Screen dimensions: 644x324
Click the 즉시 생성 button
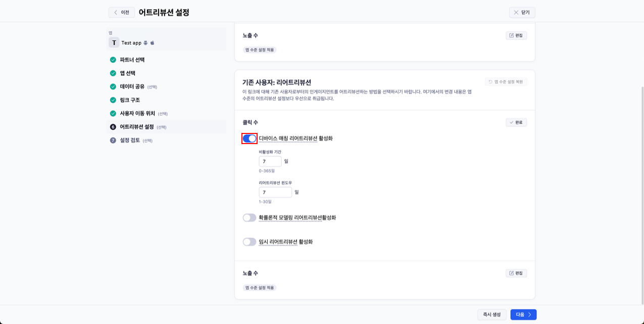pyautogui.click(x=492, y=314)
